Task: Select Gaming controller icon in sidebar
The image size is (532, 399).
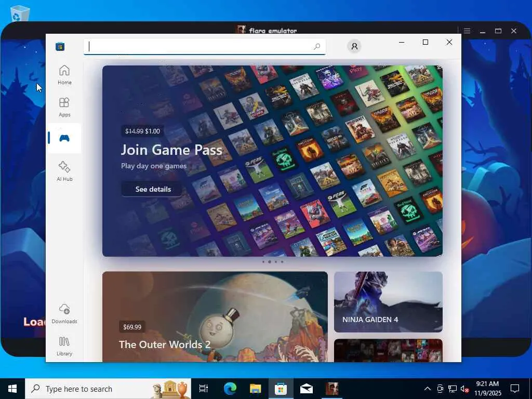Action: pos(64,138)
